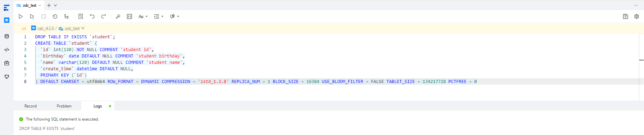Open the new tab type chevron menu
The image size is (644, 135).
tap(55, 5)
